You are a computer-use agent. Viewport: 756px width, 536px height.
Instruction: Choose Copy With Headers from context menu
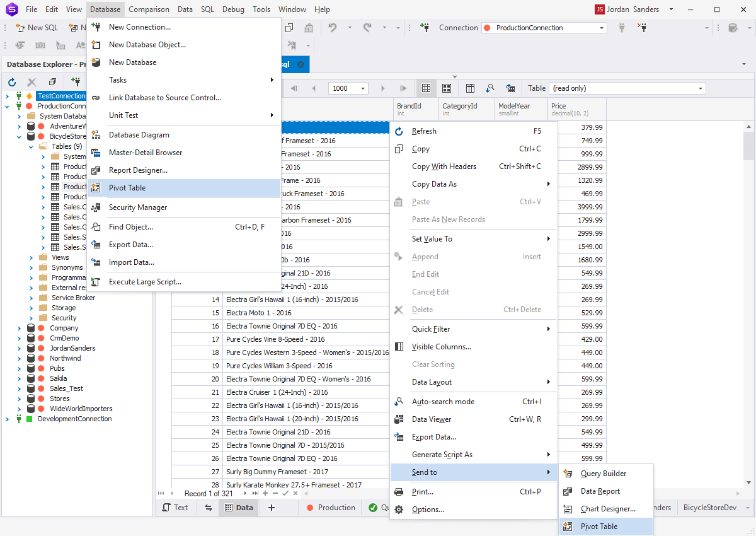tap(474, 166)
